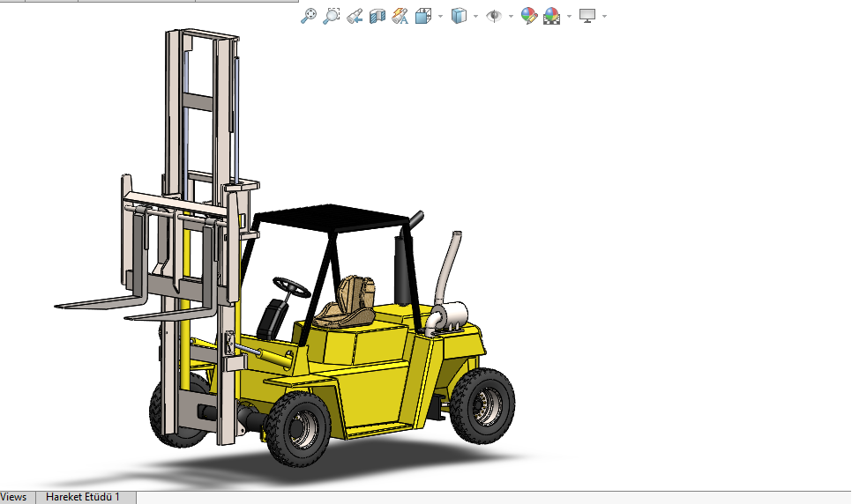Select the Views tab at bottom

click(14, 497)
